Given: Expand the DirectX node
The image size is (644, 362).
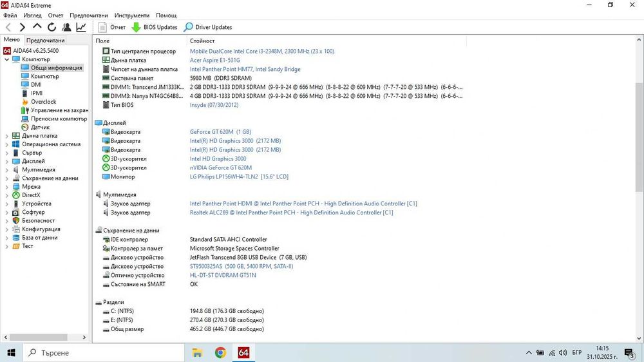Looking at the screenshot, I should click(6, 195).
